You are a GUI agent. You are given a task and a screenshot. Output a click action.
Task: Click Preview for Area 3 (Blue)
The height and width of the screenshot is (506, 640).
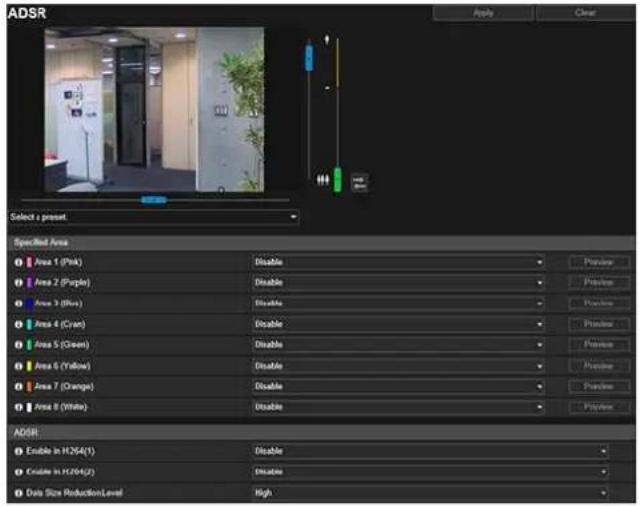click(599, 304)
